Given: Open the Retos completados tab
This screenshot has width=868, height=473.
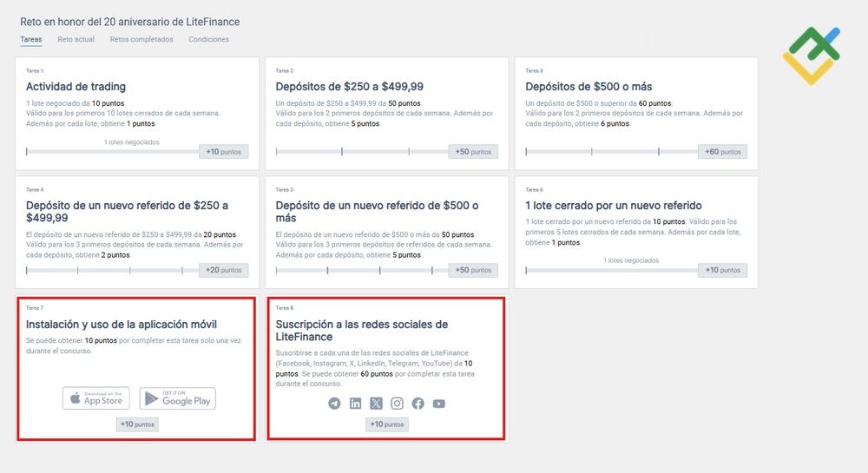Looking at the screenshot, I should 141,39.
